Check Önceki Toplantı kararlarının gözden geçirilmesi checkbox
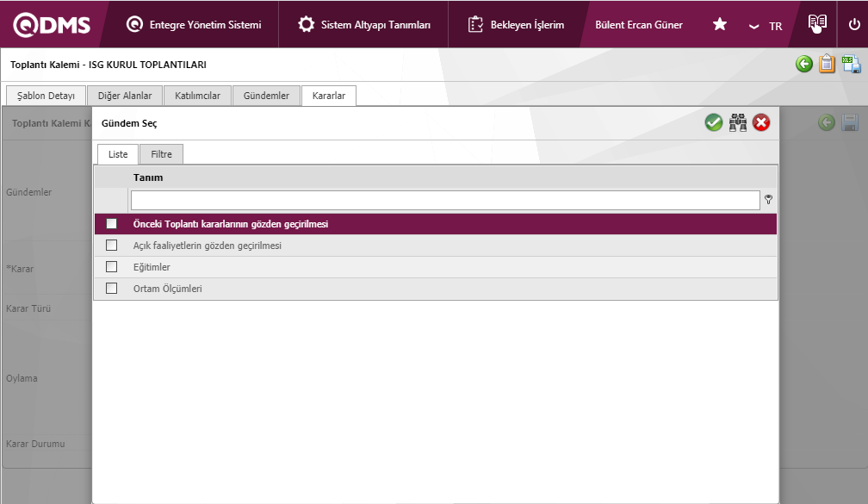Viewport: 868px width, 504px height. coord(112,224)
